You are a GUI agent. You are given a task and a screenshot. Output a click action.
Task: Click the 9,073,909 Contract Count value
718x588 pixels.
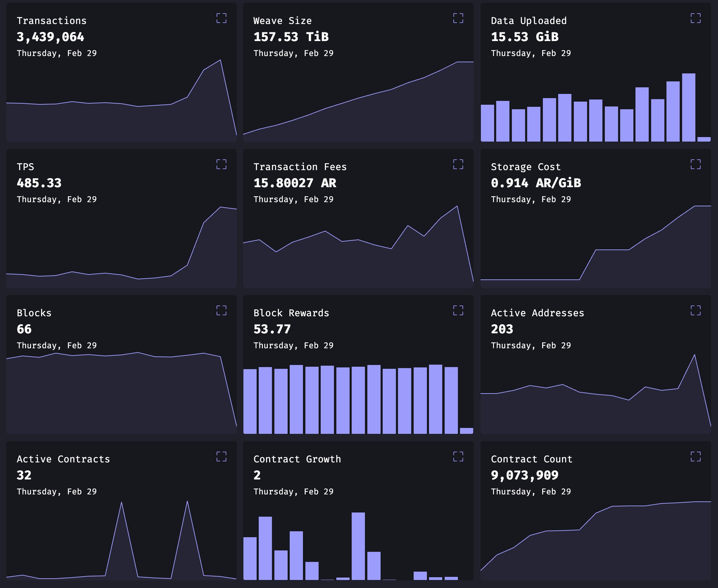click(524, 475)
